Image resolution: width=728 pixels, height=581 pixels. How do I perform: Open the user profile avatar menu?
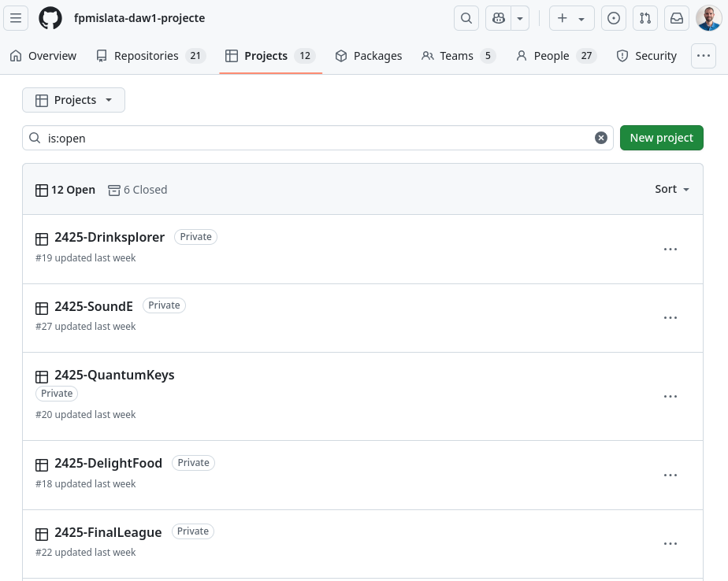708,18
